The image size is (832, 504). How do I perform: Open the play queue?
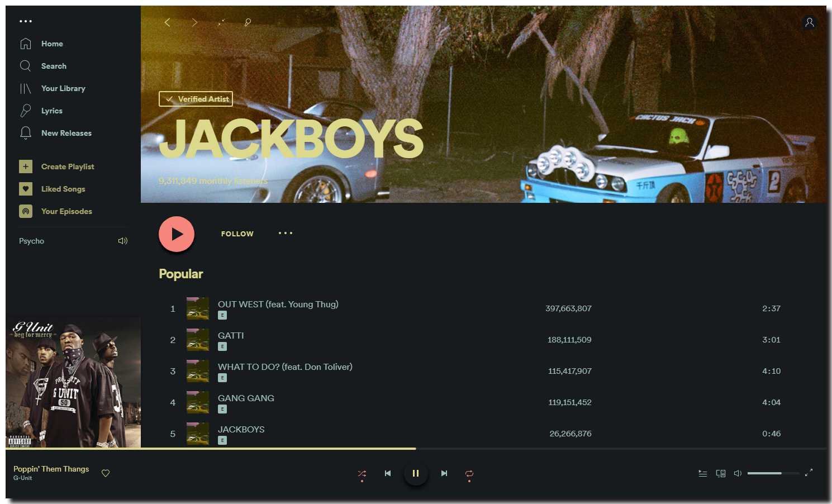tap(703, 473)
